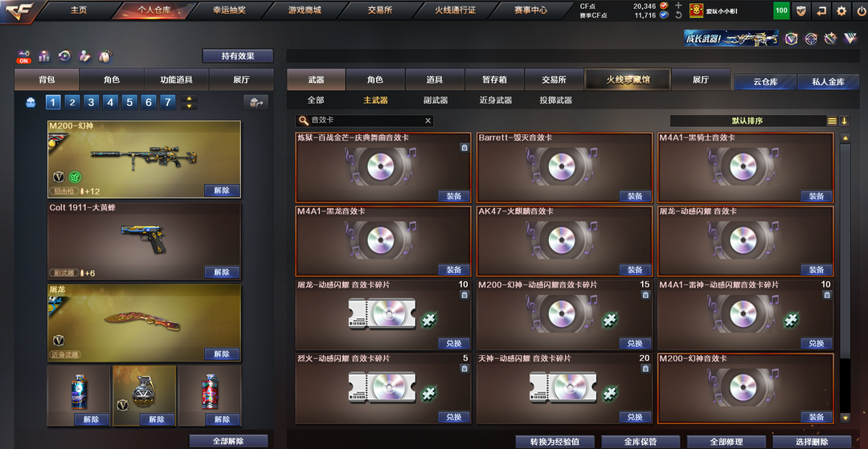Click the backpack page stepper arrows
868x449 pixels.
[x=190, y=102]
